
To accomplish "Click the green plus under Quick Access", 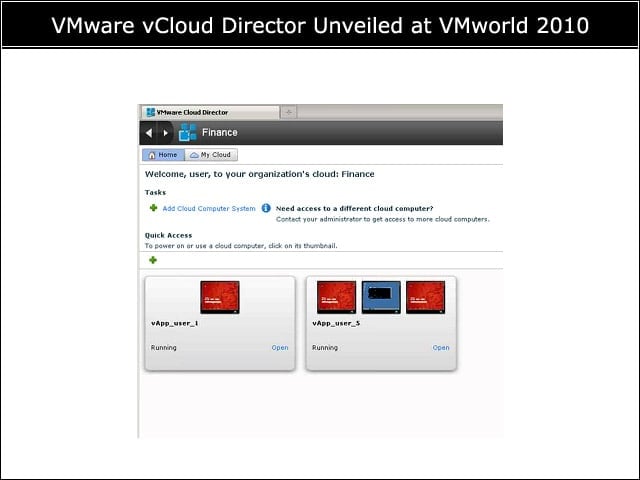I will click(x=153, y=260).
